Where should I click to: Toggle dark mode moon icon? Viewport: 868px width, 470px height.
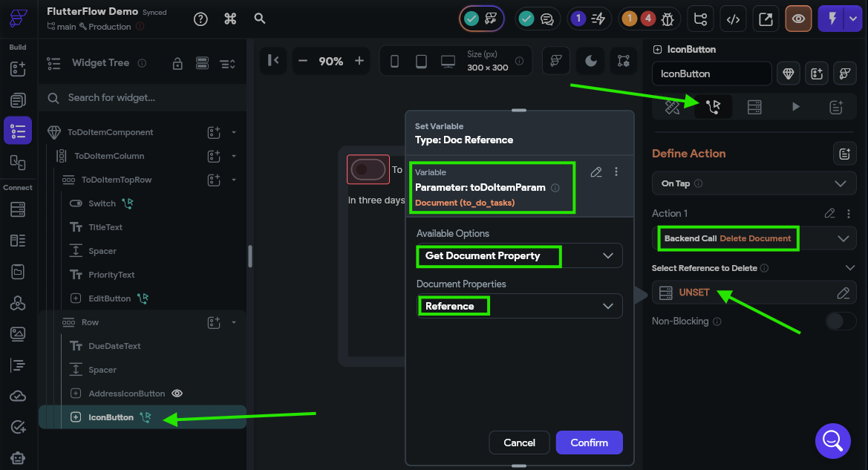pyautogui.click(x=590, y=61)
